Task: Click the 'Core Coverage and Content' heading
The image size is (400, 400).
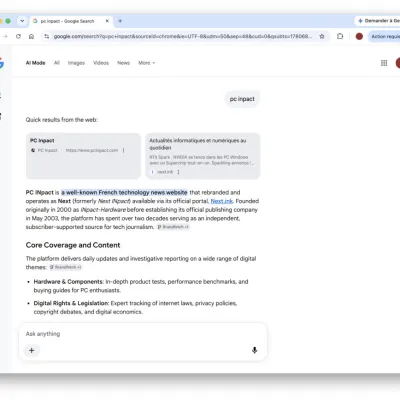Action: pyautogui.click(x=73, y=245)
